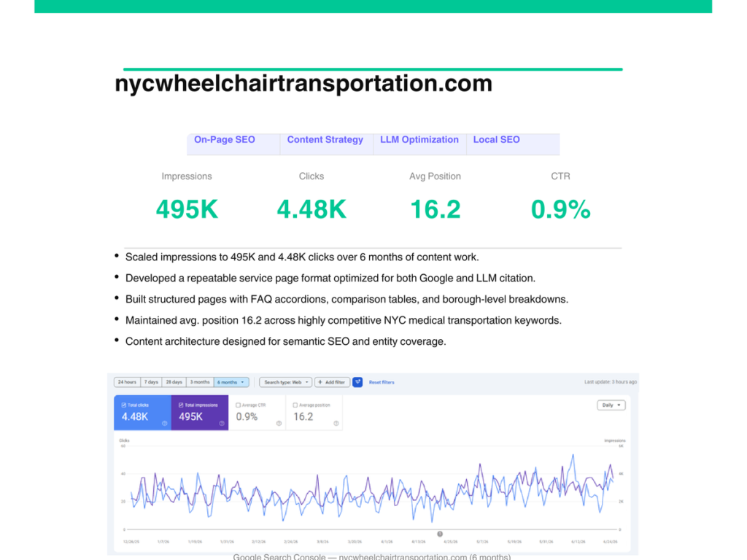Click the Reset filters link
747x560 pixels.
point(382,382)
